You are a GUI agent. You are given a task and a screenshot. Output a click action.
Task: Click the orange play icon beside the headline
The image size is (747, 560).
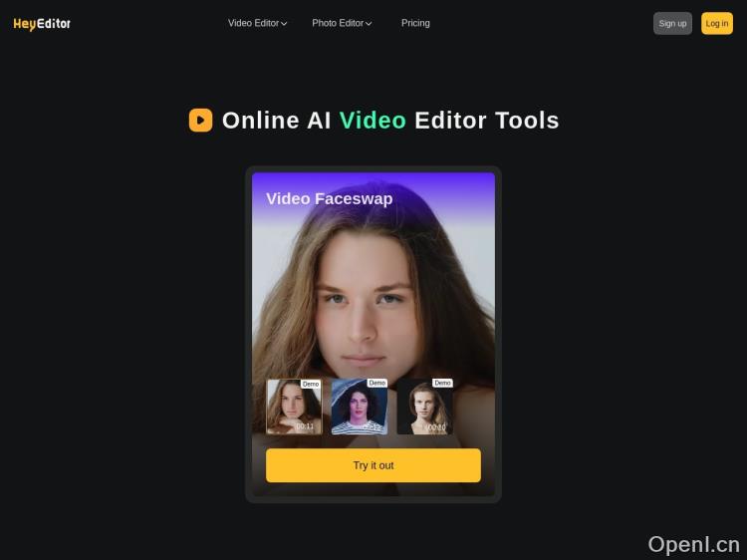(x=200, y=121)
